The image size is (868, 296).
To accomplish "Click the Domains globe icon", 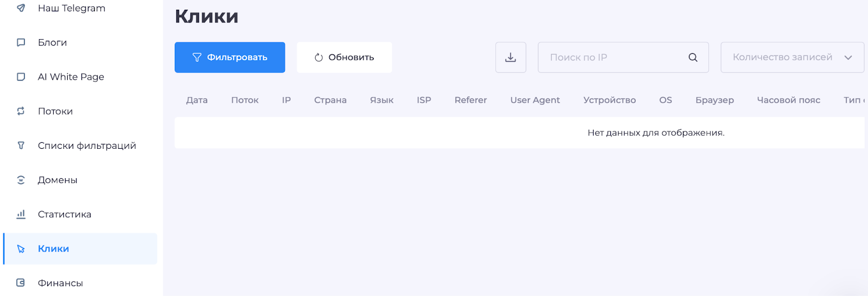I will pos(21,180).
